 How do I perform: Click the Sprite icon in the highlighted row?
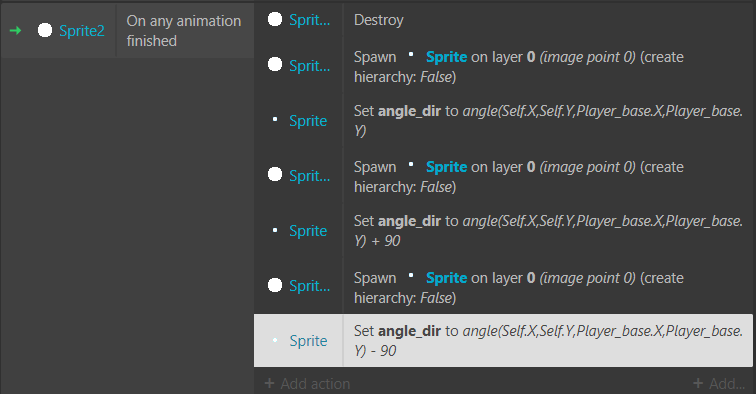coord(275,340)
